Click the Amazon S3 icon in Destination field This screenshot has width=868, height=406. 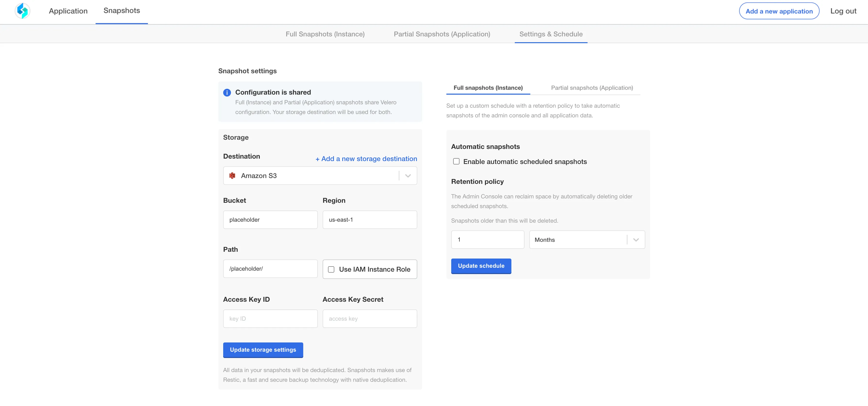tap(232, 176)
